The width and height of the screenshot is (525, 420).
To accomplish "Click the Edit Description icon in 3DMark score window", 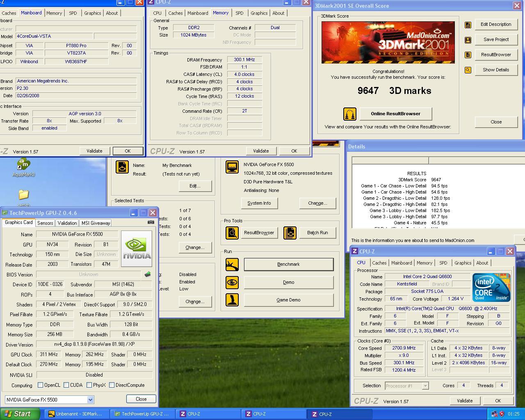I will click(x=468, y=25).
